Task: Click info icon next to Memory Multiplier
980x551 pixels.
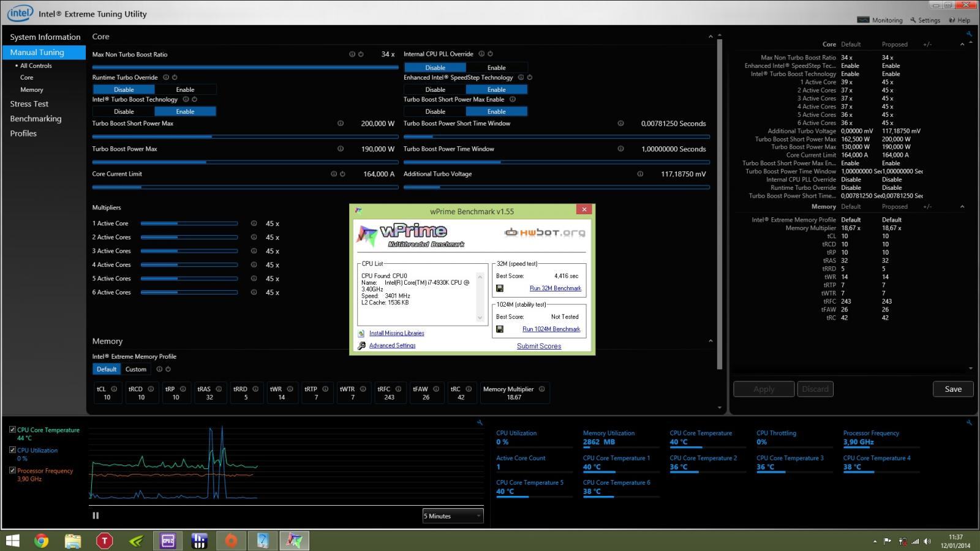Action: pyautogui.click(x=541, y=389)
